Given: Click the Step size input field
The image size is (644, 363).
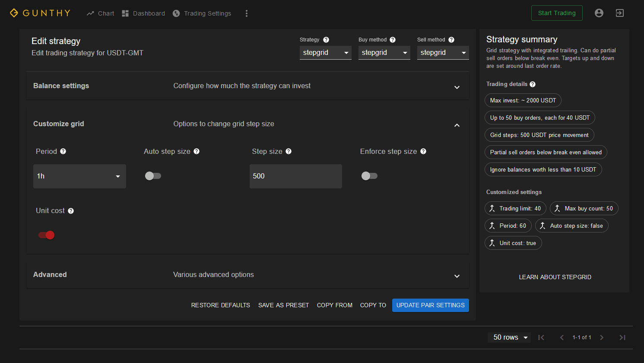Looking at the screenshot, I should click(x=295, y=176).
